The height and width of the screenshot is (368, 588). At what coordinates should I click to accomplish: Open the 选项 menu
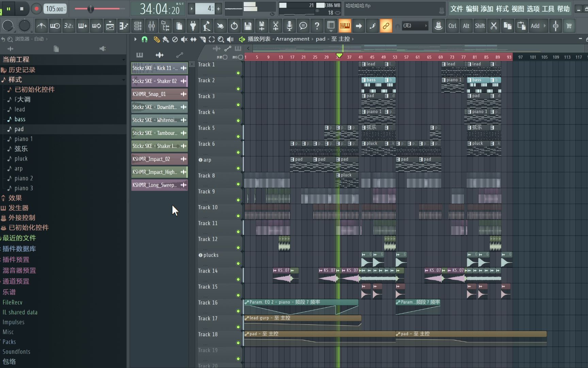click(533, 9)
